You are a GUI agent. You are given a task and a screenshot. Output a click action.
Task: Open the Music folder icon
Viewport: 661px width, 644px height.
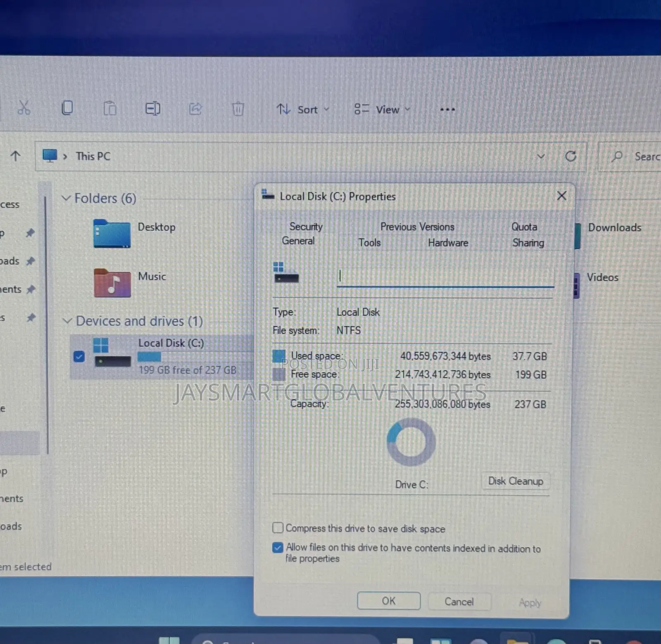(x=112, y=283)
